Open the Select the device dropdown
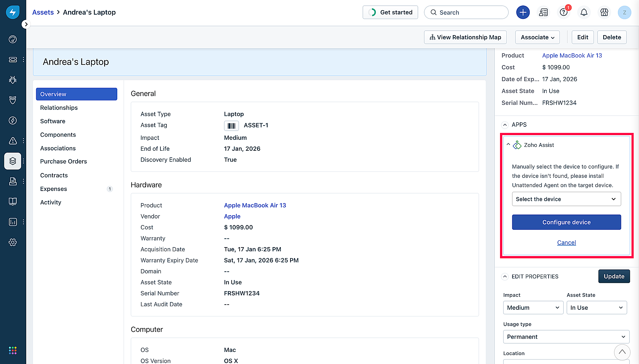The image size is (639, 364). tap(566, 199)
